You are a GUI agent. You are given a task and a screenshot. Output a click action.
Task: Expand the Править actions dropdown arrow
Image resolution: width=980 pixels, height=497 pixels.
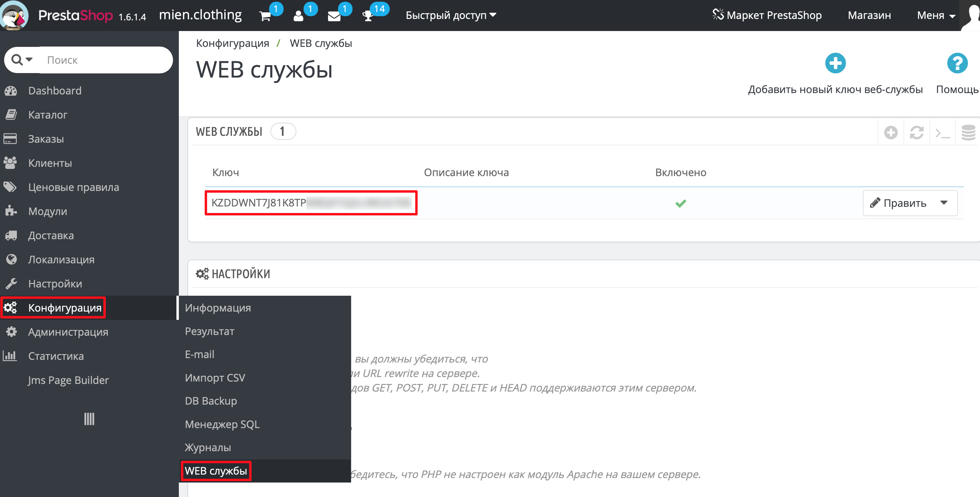tap(944, 203)
